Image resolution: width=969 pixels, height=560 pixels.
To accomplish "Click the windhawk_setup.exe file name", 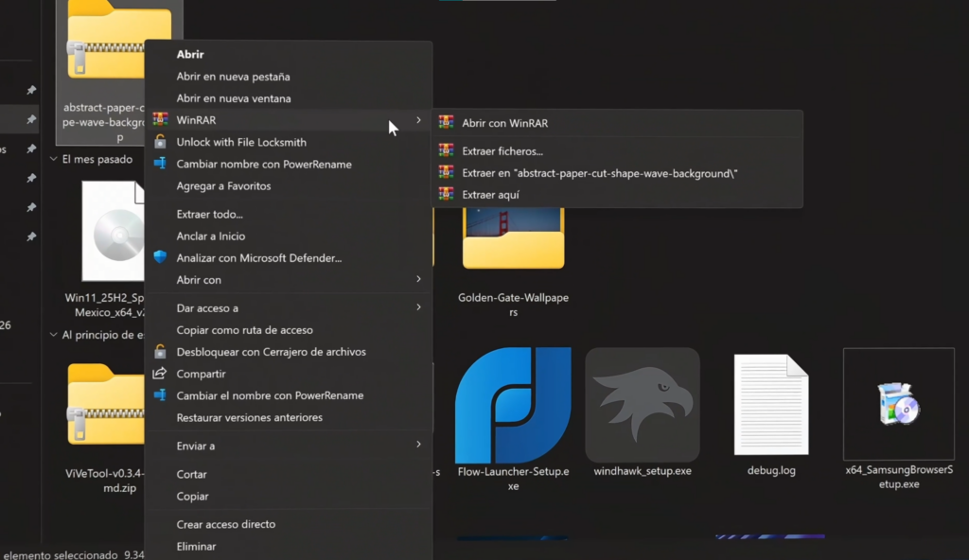I will pyautogui.click(x=643, y=471).
